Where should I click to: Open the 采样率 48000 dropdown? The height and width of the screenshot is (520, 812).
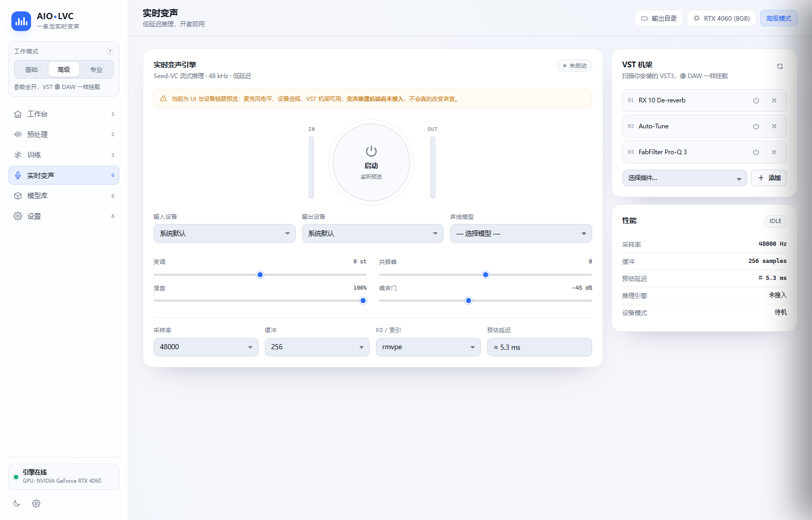tap(206, 347)
